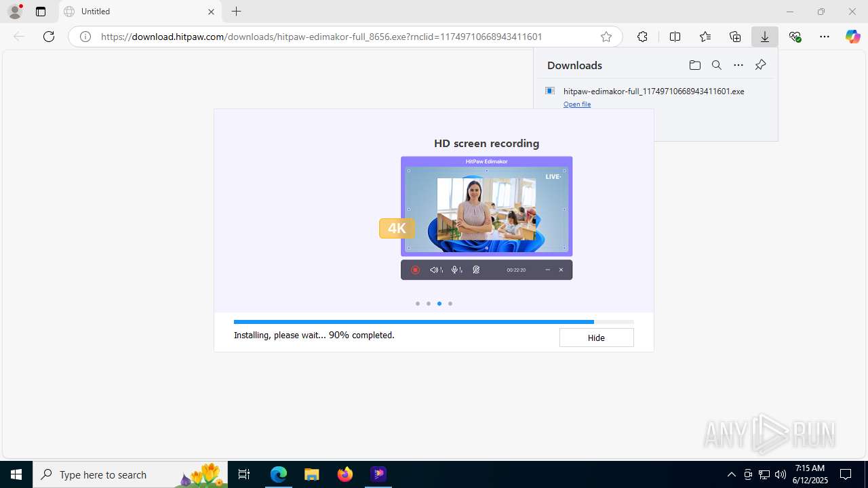This screenshot has width=868, height=488.
Task: Click the browser back arrow
Action: point(19,37)
